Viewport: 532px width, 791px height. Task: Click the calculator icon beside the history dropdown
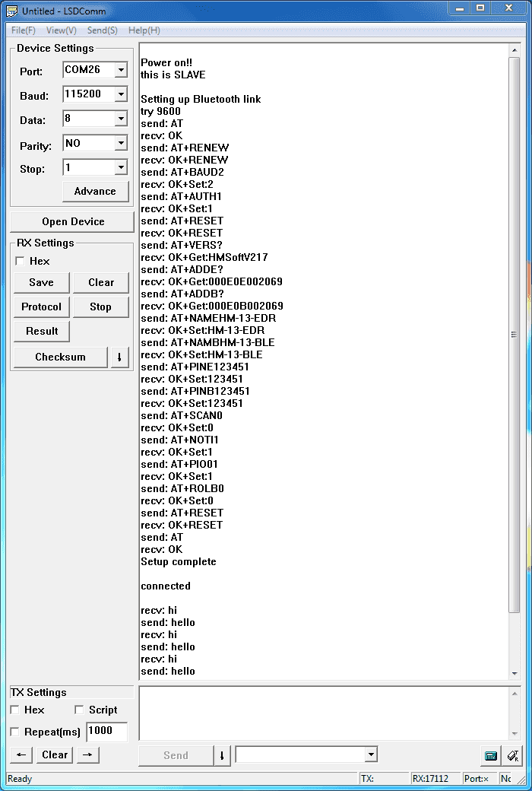[491, 755]
